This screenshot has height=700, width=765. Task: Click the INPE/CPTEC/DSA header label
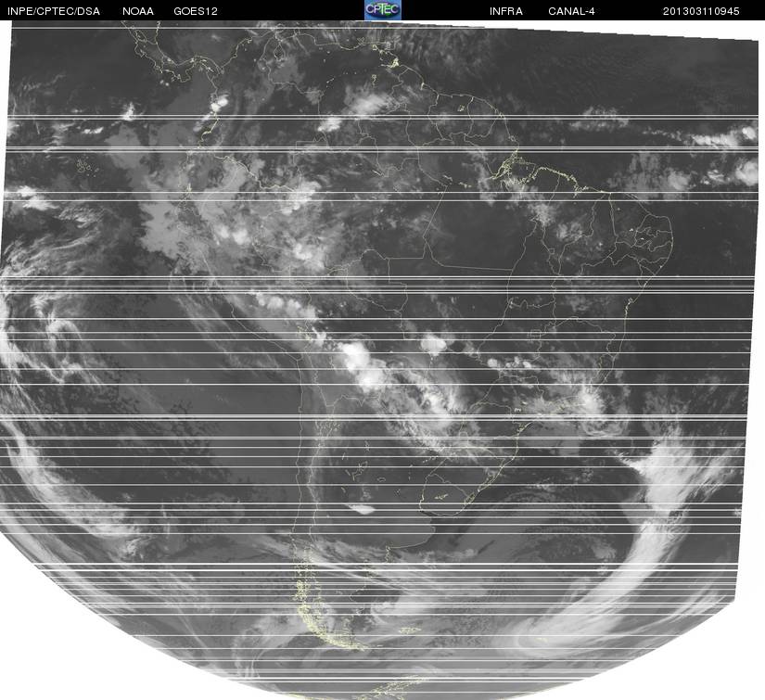[x=54, y=11]
